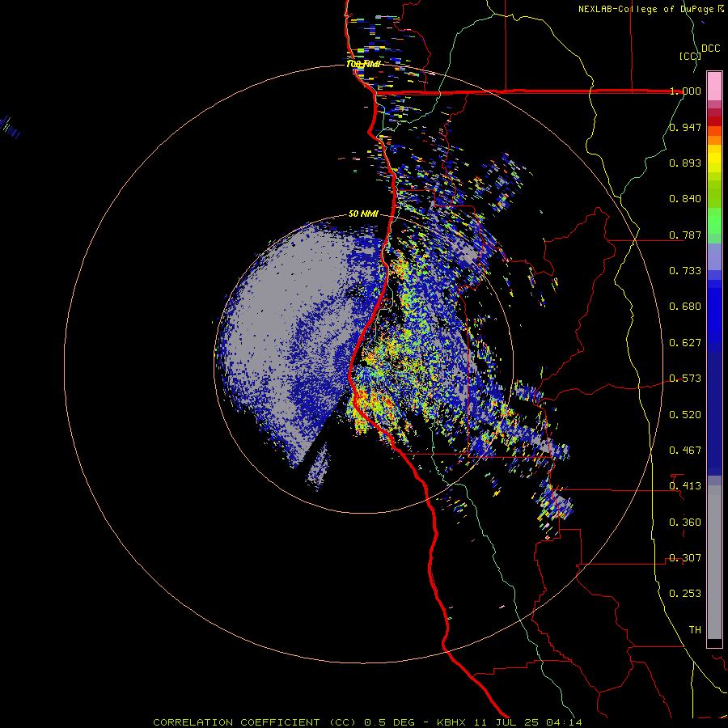The width and height of the screenshot is (728, 728).
Task: Click the 0.573 scale value
Action: [685, 379]
